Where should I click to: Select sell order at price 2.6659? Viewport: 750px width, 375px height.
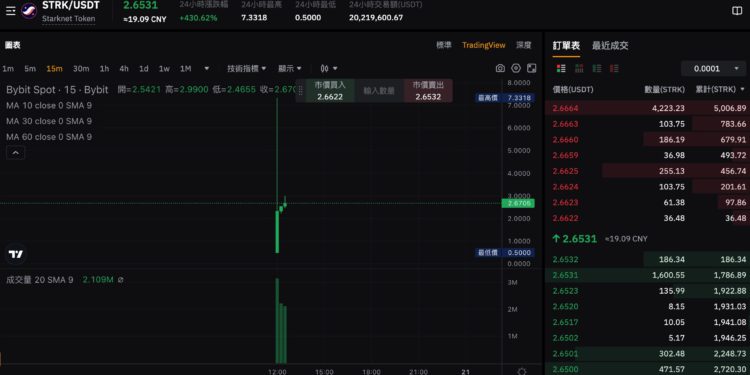click(x=648, y=155)
